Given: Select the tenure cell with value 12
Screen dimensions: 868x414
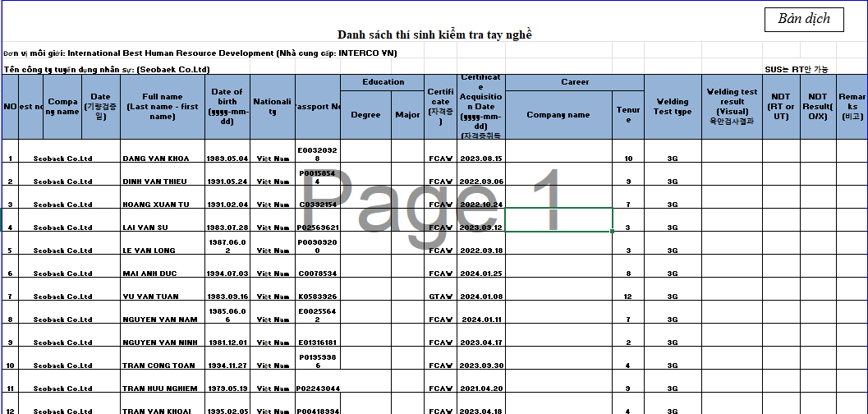Looking at the screenshot, I should click(x=628, y=296).
